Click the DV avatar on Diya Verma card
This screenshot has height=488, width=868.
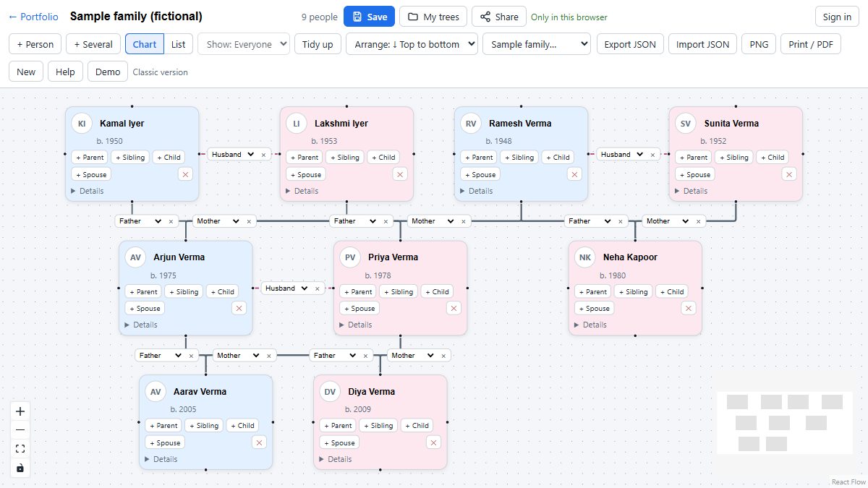[330, 392]
